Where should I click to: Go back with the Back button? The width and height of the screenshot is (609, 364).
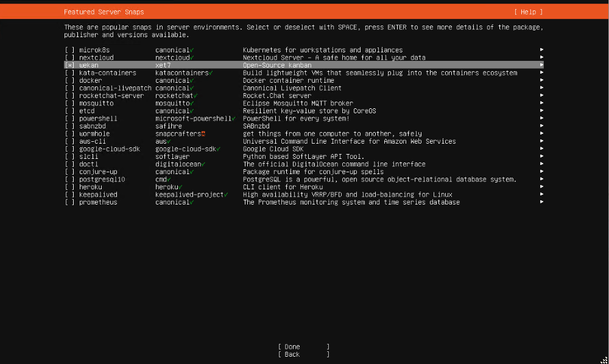point(303,354)
